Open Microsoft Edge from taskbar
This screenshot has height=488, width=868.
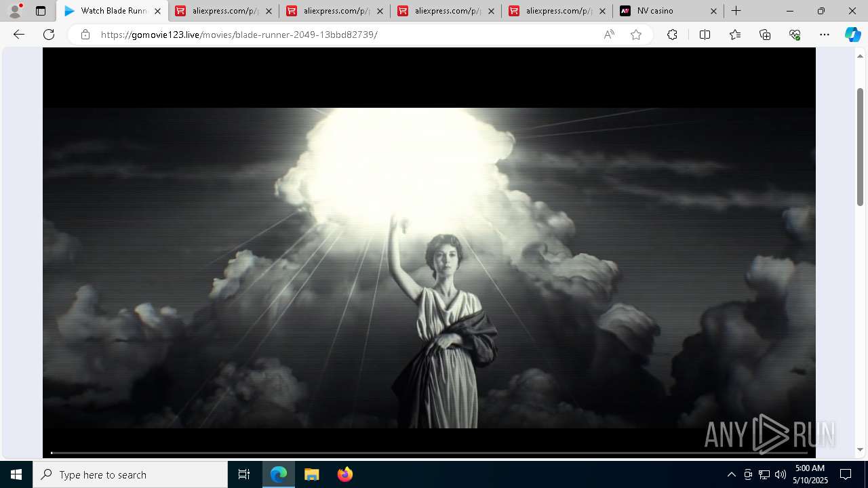click(x=279, y=474)
